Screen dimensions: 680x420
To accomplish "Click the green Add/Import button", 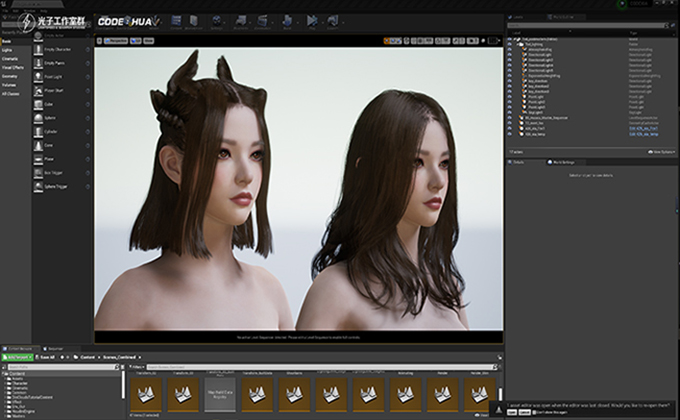I will tap(17, 357).
